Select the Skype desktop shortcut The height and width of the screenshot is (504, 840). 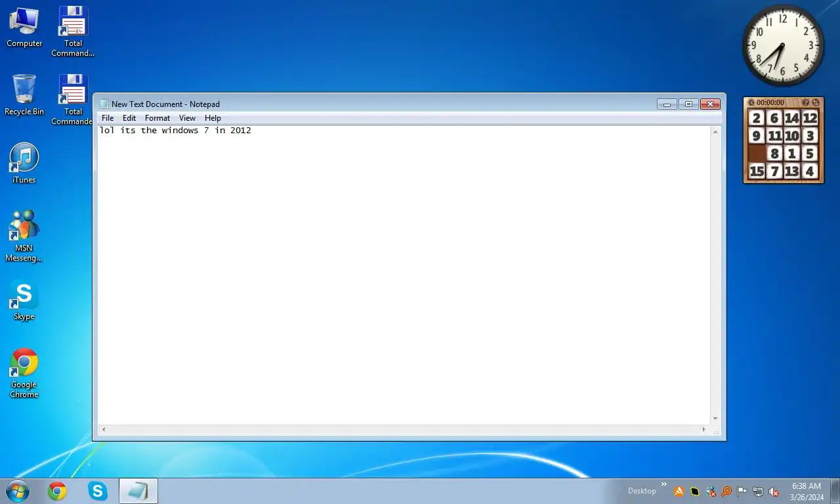(24, 301)
